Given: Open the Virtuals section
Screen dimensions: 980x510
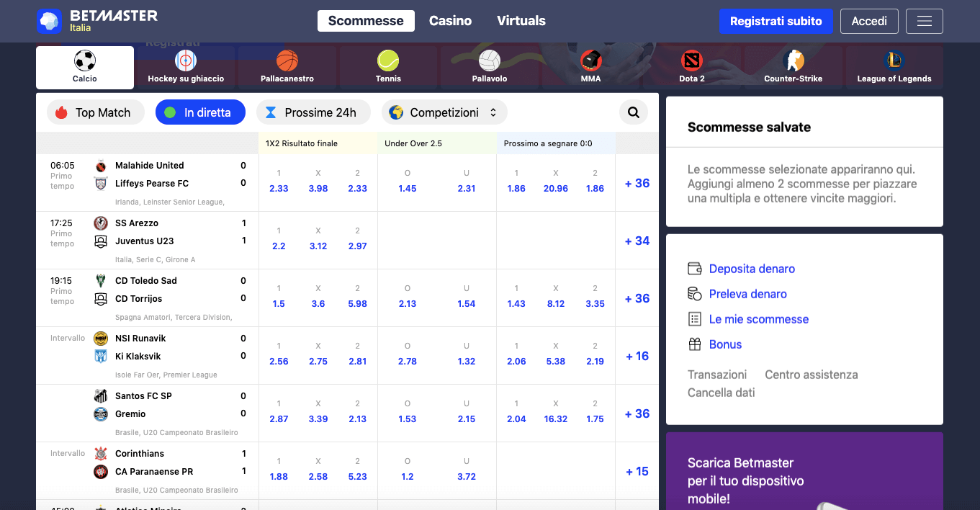Looking at the screenshot, I should point(521,21).
